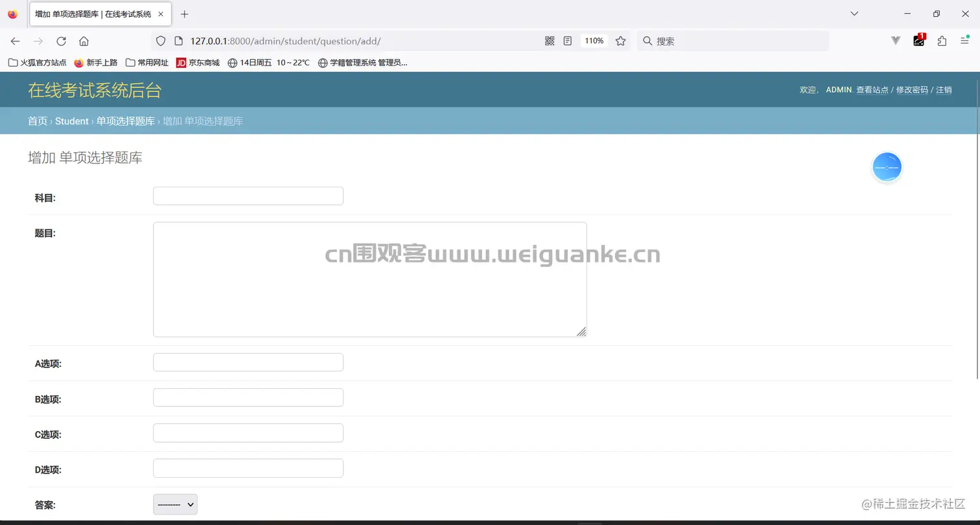Open the 京东商城 bookmark

(198, 63)
